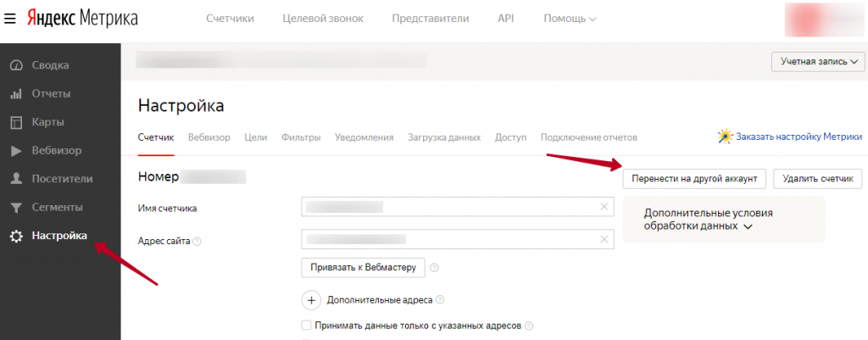The height and width of the screenshot is (340, 868).
Task: Switch to the Уведомления tab
Action: point(364,137)
